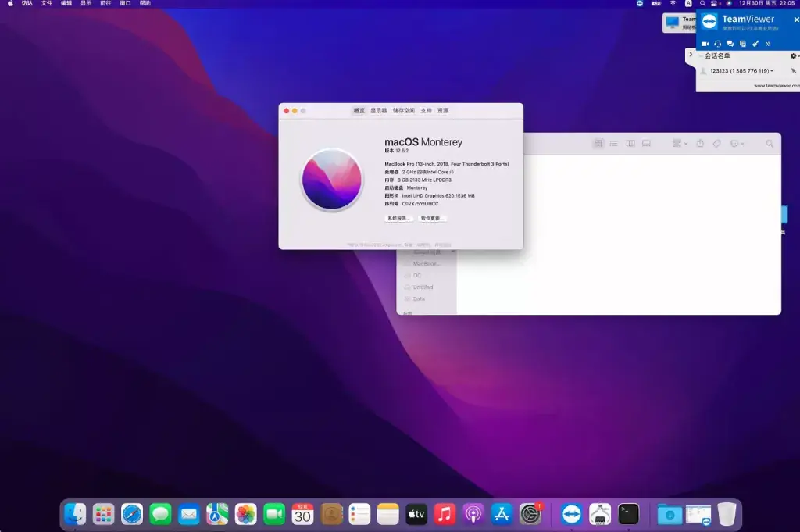Image resolution: width=800 pixels, height=532 pixels.
Task: Open the www.teamviewer.com link
Action: [x=777, y=86]
